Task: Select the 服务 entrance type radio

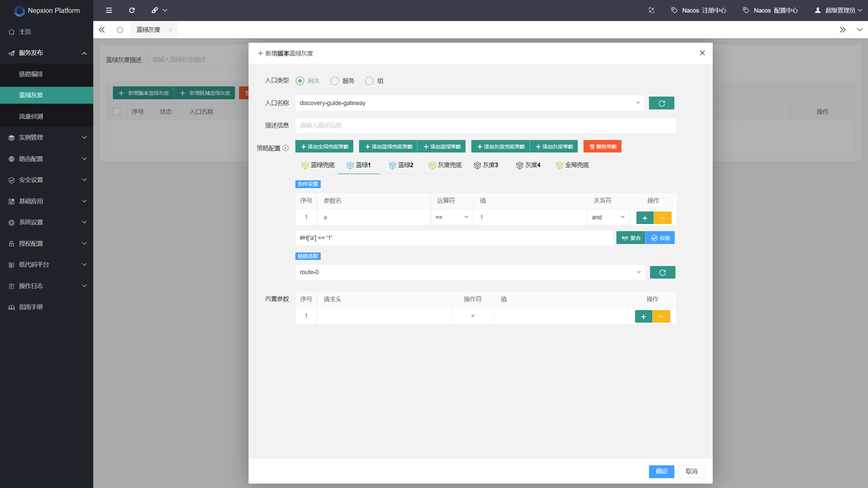Action: (x=335, y=81)
